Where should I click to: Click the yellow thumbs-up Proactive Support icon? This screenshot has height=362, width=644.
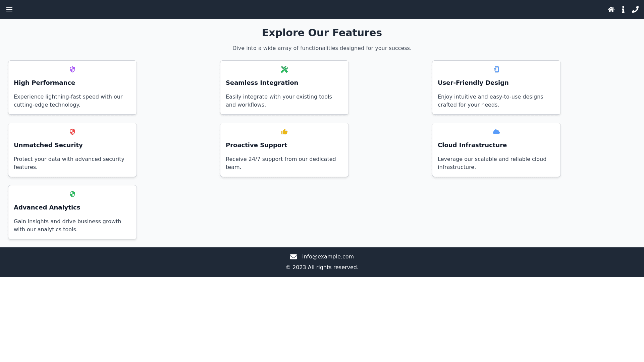(x=284, y=132)
